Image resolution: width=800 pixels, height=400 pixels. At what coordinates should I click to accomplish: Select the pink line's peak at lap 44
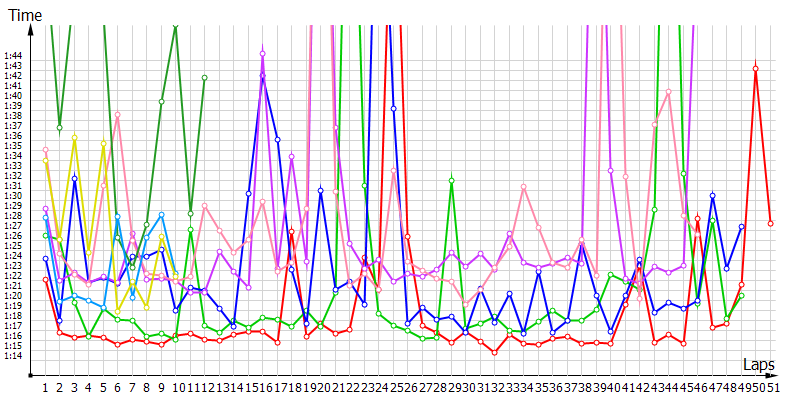point(668,91)
